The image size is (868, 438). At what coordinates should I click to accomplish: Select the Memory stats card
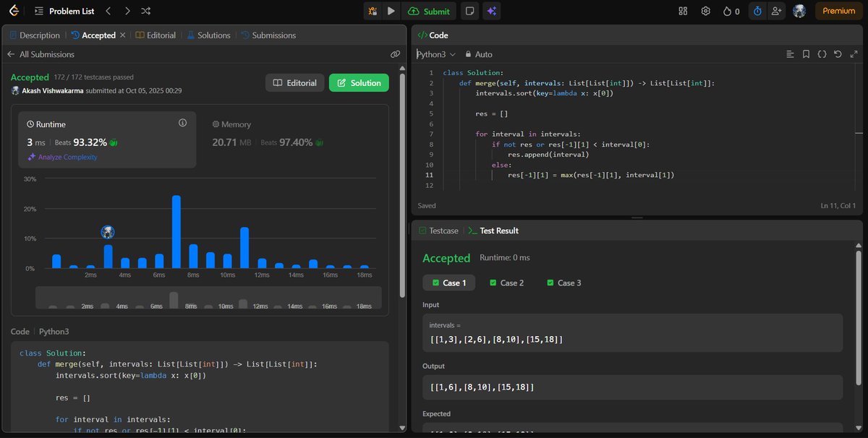[x=291, y=139]
